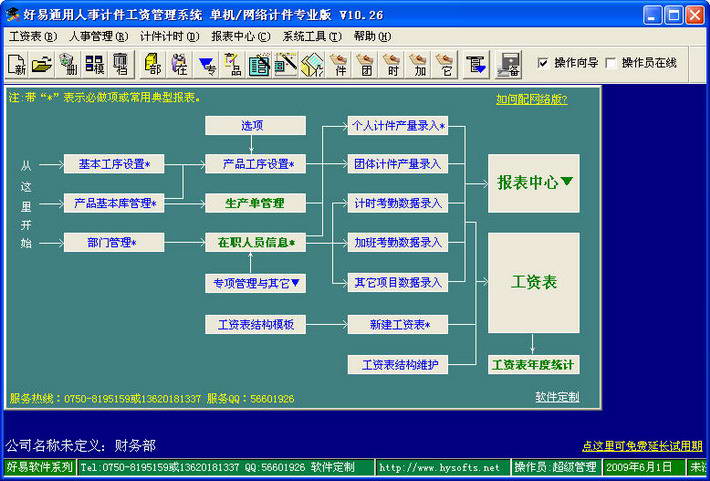Click the new salary table (新) icon
This screenshot has width=710, height=481.
click(17, 64)
